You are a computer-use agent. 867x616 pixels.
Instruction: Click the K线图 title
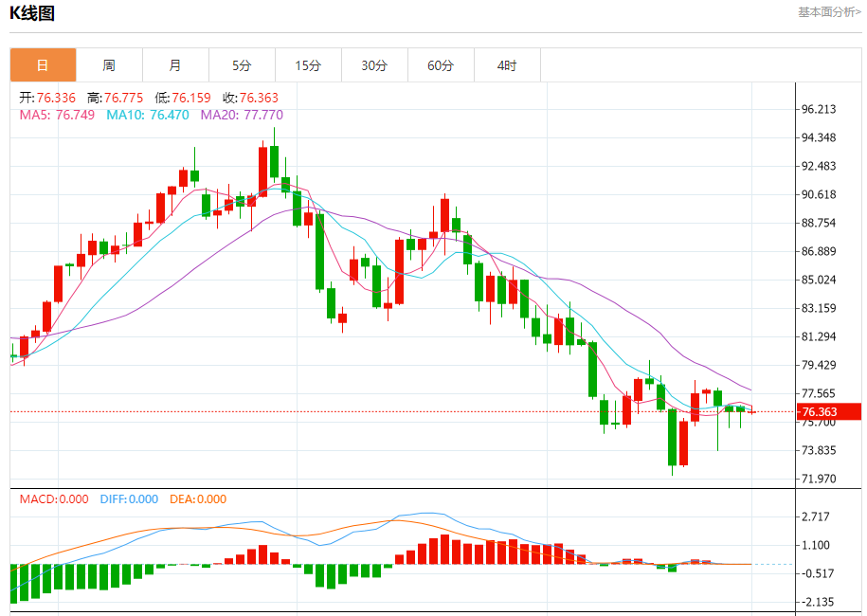32,12
